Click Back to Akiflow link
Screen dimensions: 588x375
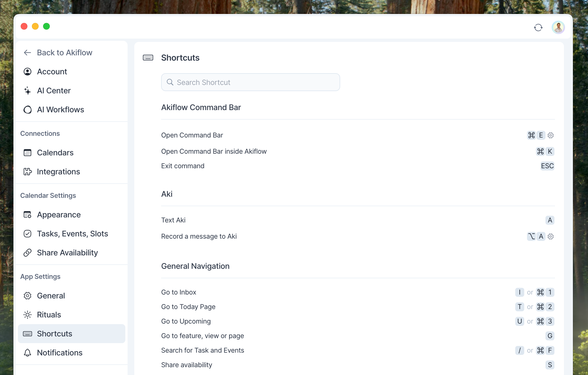coord(65,53)
